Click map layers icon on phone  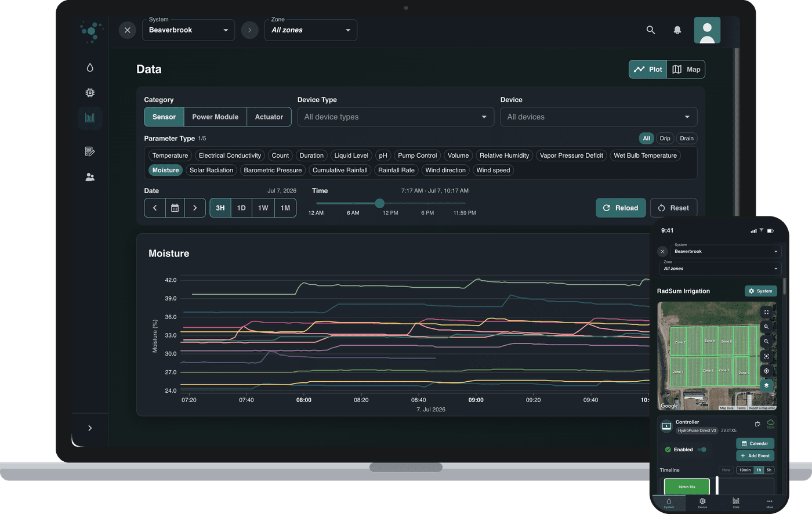[766, 385]
